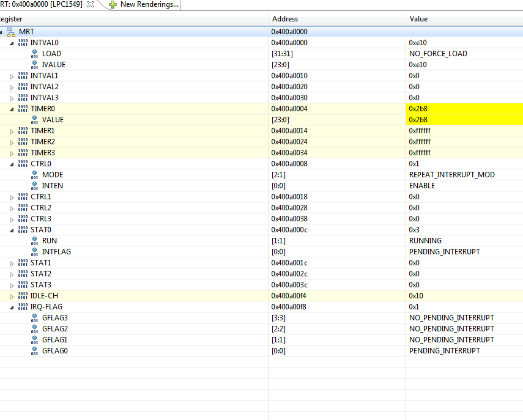Screen dimensions: 523x420
Task: Expand the STAT3 register node
Action: 12,286
